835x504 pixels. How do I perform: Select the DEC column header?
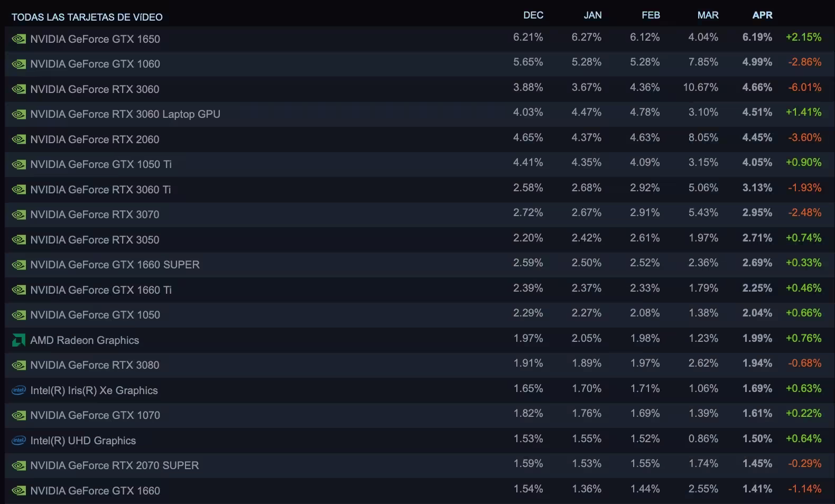point(533,15)
